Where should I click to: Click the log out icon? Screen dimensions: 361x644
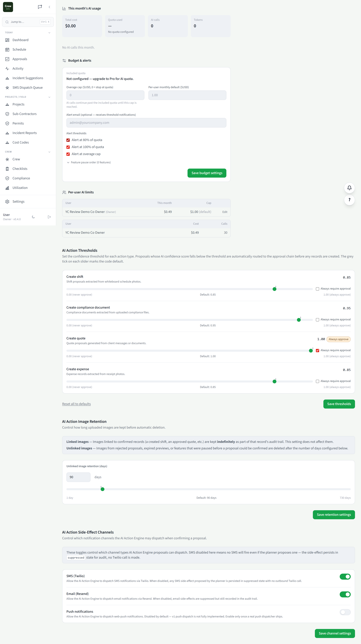[49, 217]
